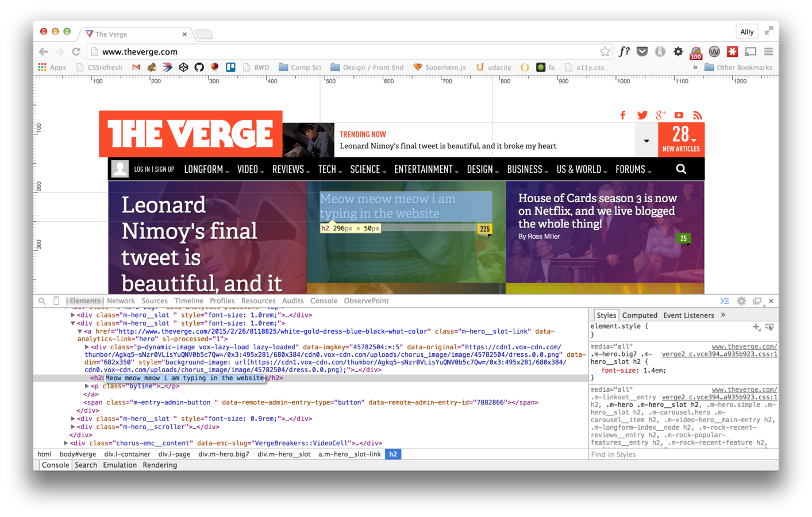The height and width of the screenshot is (517, 812).
Task: Open the Science nav dropdown
Action: click(368, 169)
